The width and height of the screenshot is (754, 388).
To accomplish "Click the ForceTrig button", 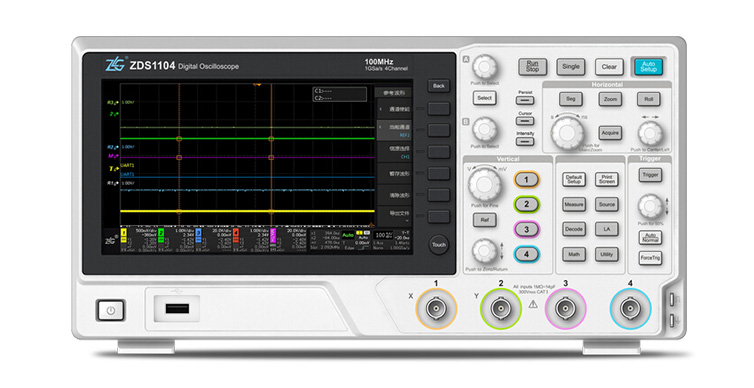I will (x=650, y=258).
